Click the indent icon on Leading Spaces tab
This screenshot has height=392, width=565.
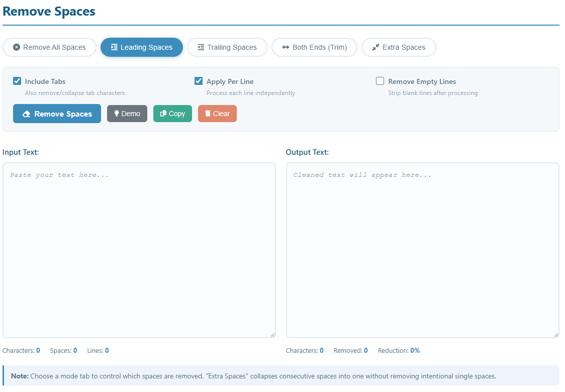pyautogui.click(x=114, y=47)
